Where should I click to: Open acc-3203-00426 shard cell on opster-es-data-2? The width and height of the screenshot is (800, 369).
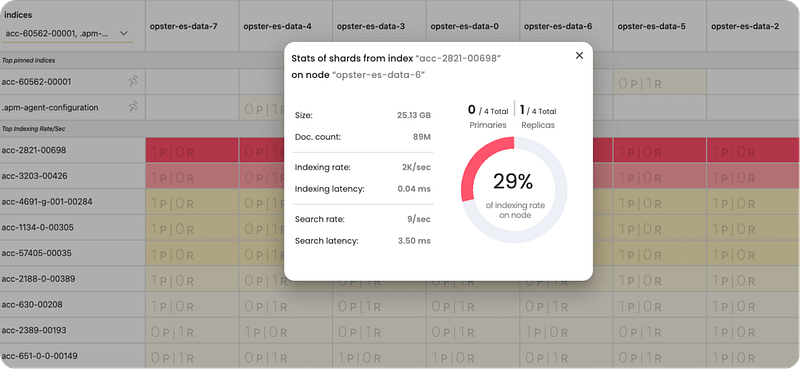(x=753, y=177)
